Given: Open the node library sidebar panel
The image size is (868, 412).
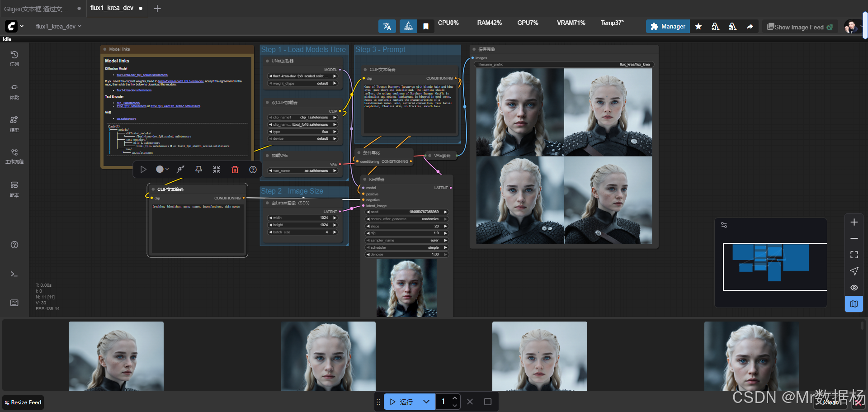Looking at the screenshot, I should [x=14, y=91].
